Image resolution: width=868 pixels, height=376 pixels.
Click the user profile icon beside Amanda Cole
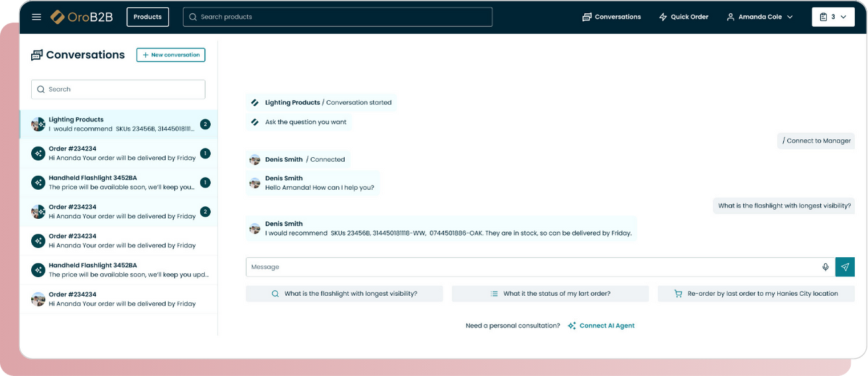pyautogui.click(x=731, y=17)
